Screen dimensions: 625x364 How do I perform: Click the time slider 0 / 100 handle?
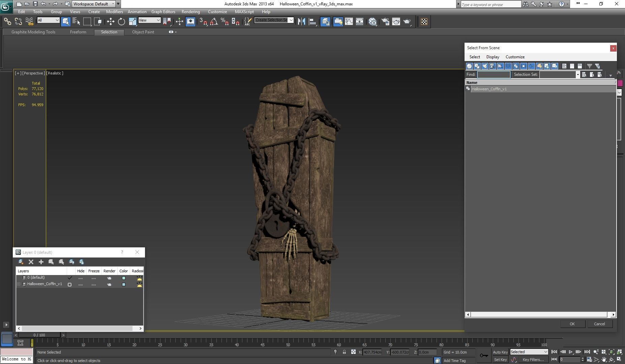tap(39, 335)
